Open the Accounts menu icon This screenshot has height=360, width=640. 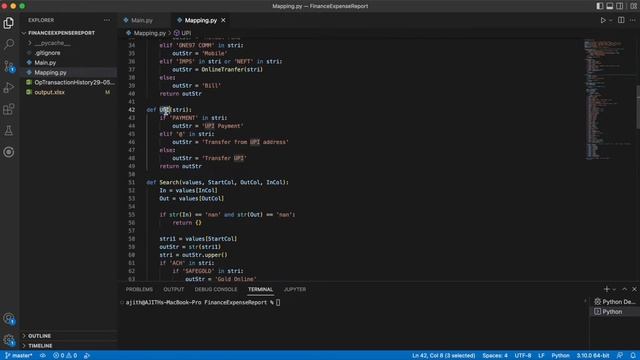(x=9, y=318)
